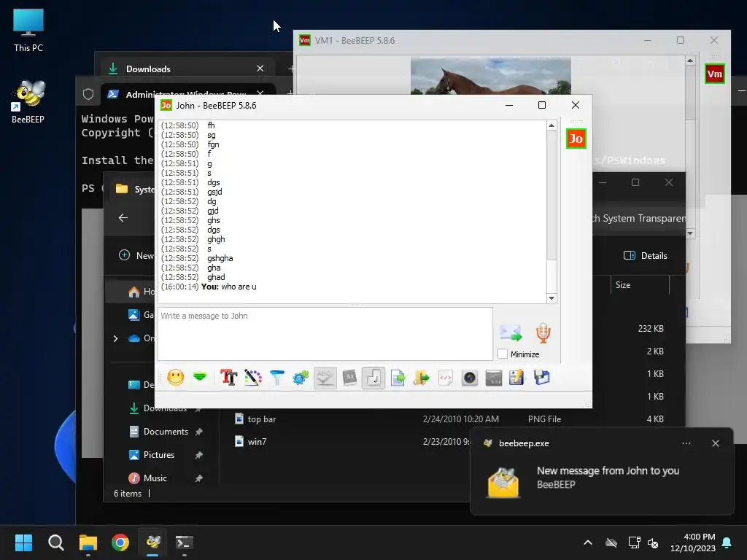747x560 pixels.
Task: Open the font color pencil tool
Action: click(253, 378)
